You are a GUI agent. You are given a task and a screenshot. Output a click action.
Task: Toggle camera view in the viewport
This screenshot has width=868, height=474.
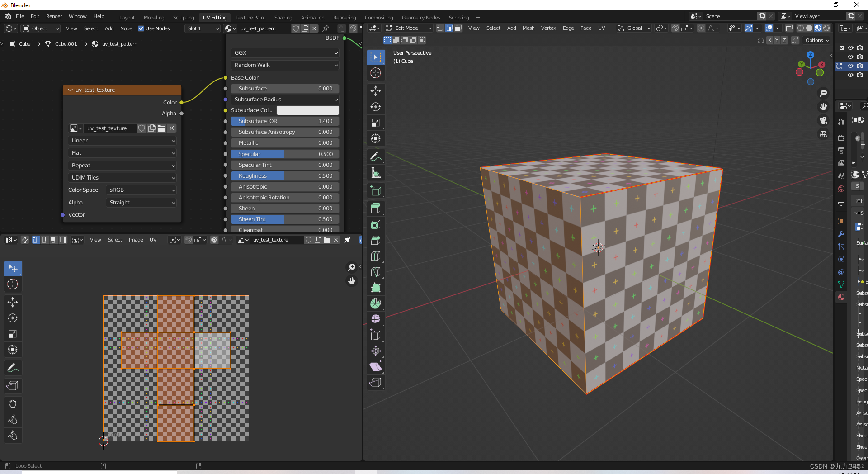coord(823,120)
